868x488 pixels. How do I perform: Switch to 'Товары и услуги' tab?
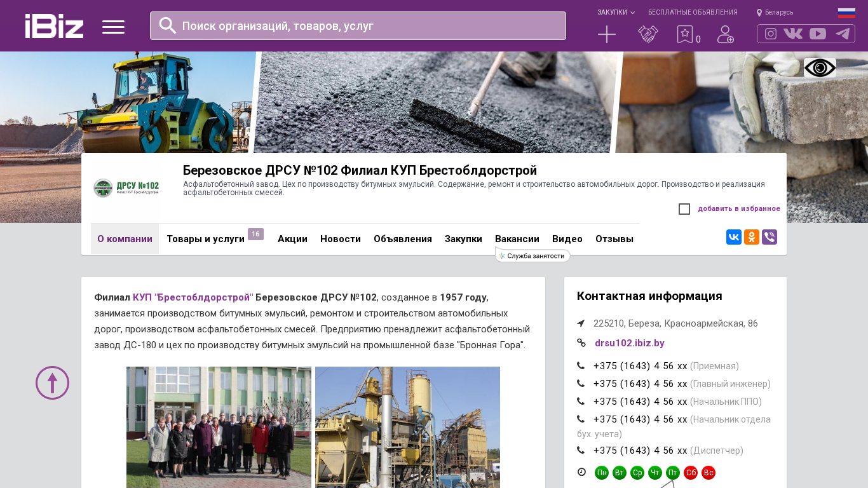click(x=205, y=239)
